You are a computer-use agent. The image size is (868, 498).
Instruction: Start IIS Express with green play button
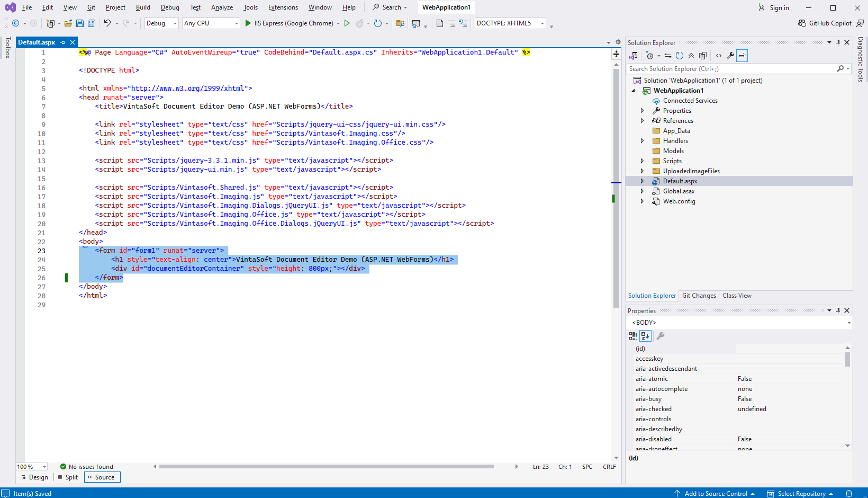click(x=248, y=23)
